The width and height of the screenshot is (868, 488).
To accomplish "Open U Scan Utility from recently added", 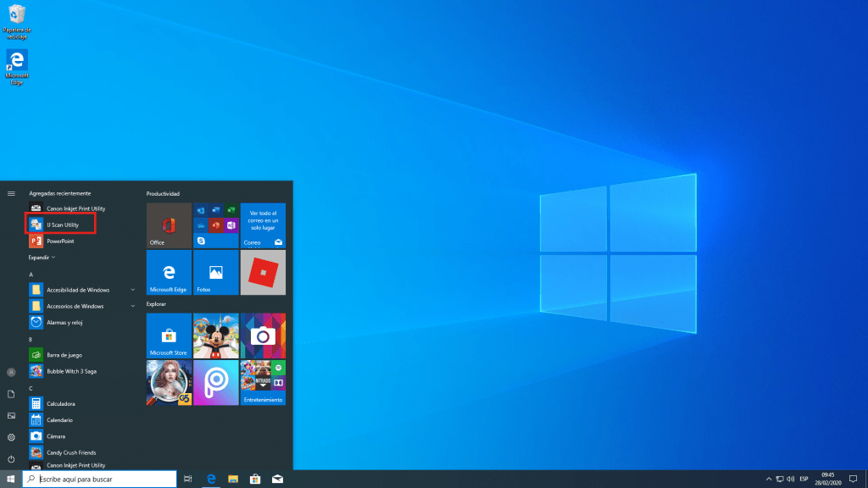I will tap(61, 225).
